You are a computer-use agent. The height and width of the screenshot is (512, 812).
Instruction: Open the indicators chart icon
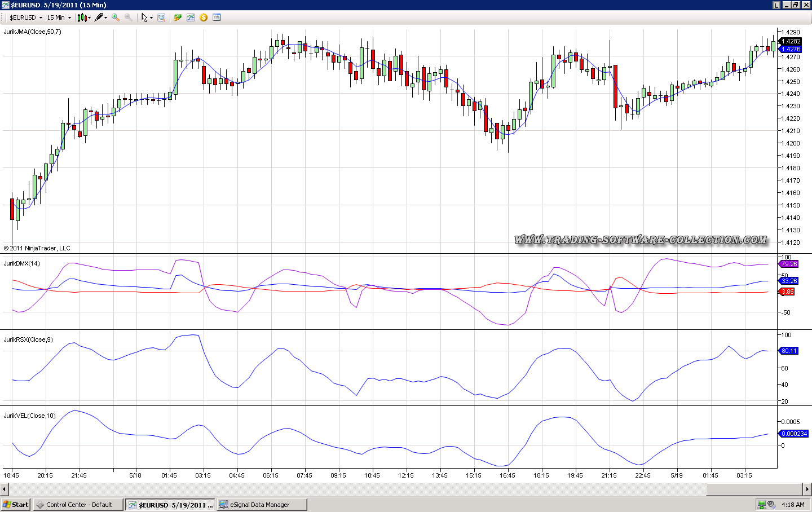point(191,17)
